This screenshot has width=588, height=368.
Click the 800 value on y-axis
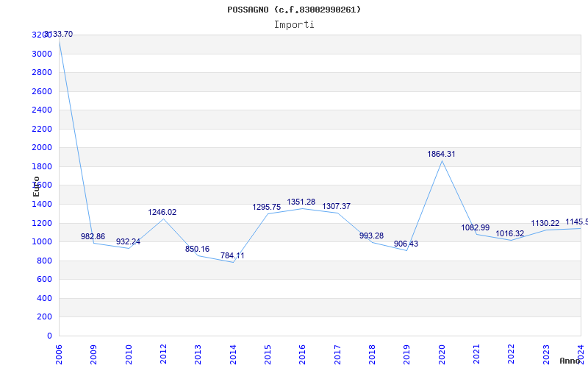(x=45, y=261)
